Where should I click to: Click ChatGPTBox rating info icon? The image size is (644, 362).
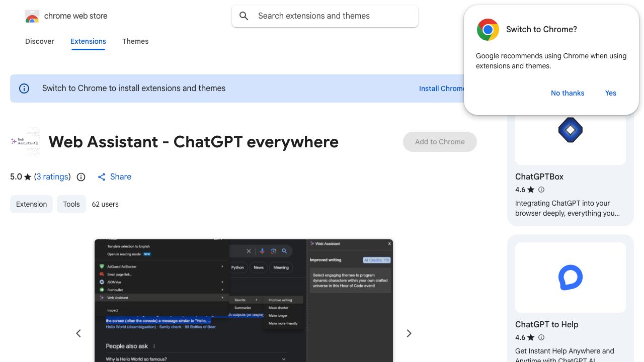(x=541, y=190)
